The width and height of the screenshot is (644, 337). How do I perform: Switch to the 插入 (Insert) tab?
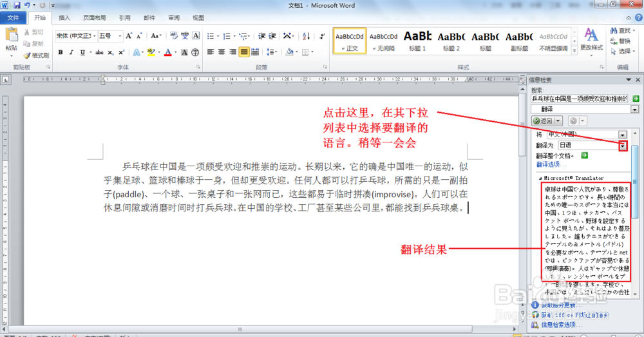pos(64,17)
